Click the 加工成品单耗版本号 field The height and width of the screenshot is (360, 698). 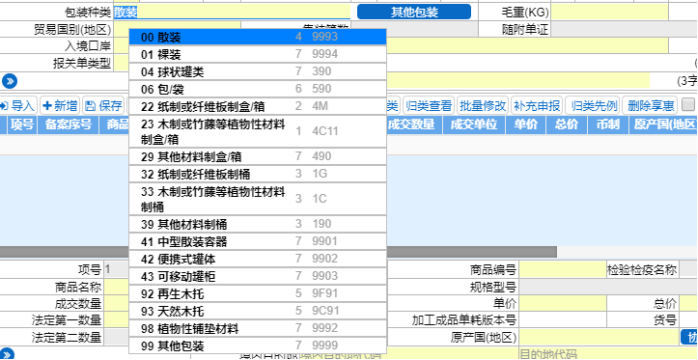point(563,320)
